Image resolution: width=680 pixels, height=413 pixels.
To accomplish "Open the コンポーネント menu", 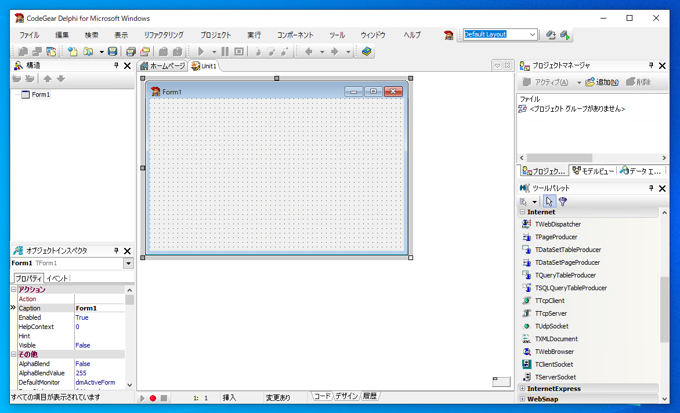I will [295, 35].
